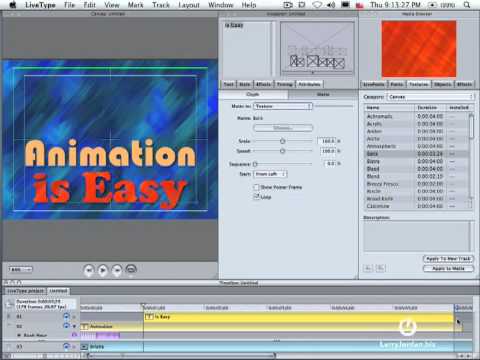
Task: Open the Category Canvas dropdown
Action: pyautogui.click(x=430, y=97)
